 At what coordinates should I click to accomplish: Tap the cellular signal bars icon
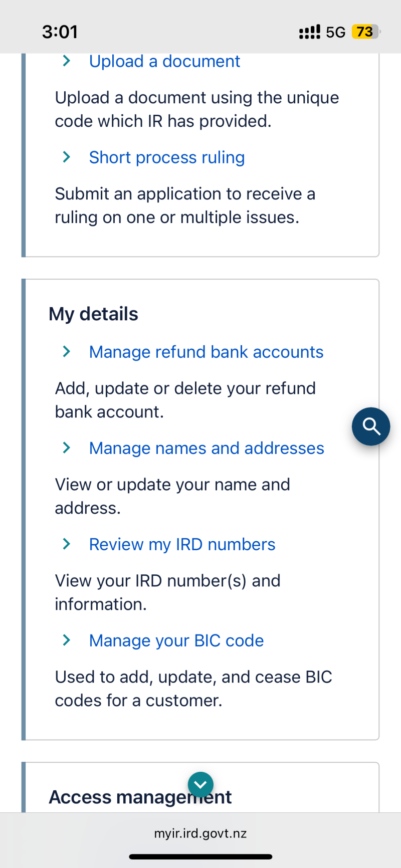[309, 33]
